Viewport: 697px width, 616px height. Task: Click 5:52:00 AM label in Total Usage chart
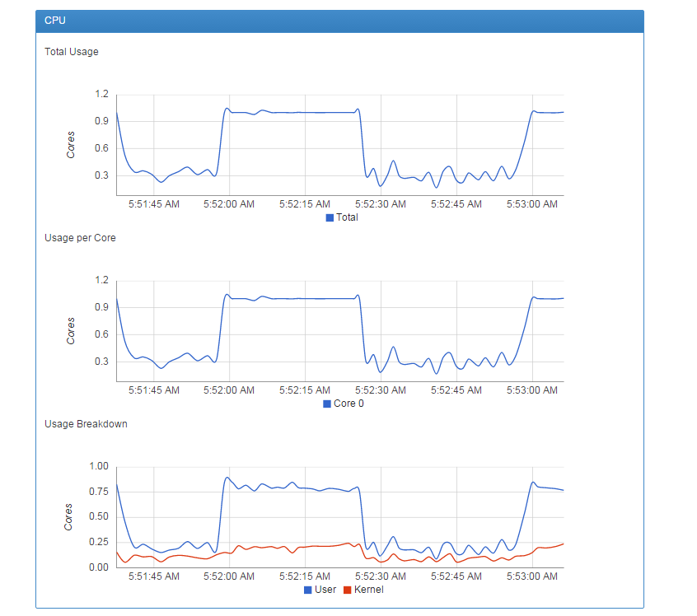[x=229, y=204]
